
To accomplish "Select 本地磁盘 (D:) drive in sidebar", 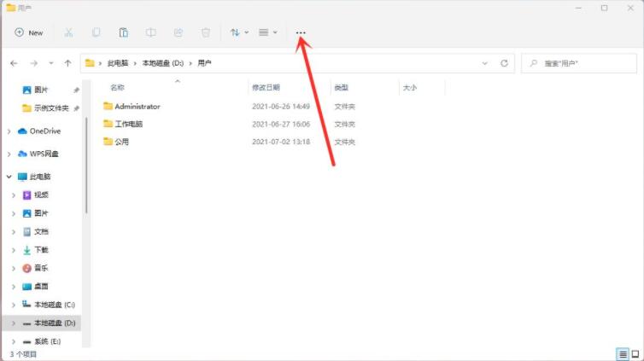I will pyautogui.click(x=54, y=323).
